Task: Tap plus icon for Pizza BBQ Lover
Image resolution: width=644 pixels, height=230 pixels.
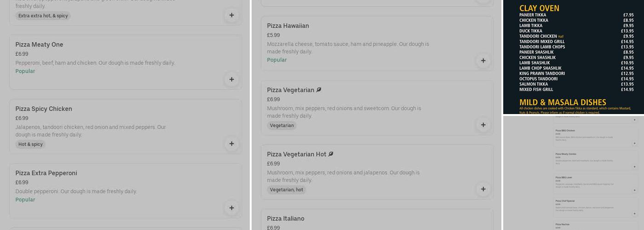Action: pos(635,190)
